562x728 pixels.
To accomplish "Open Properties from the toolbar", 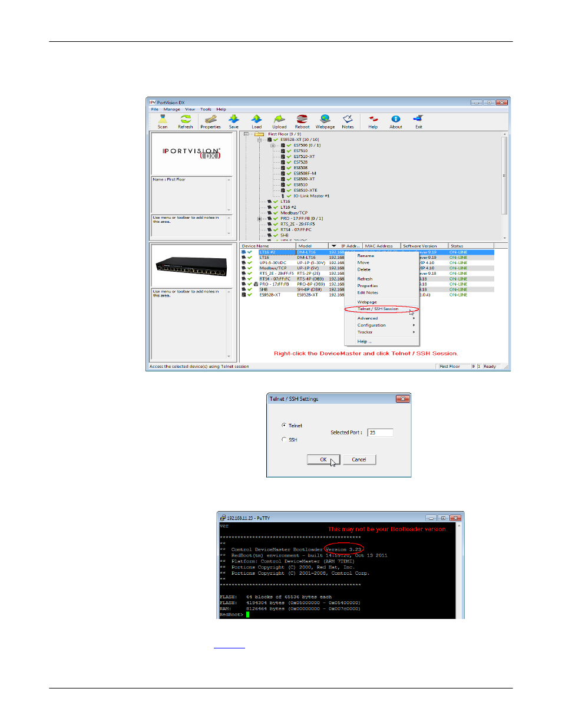I will tap(210, 121).
